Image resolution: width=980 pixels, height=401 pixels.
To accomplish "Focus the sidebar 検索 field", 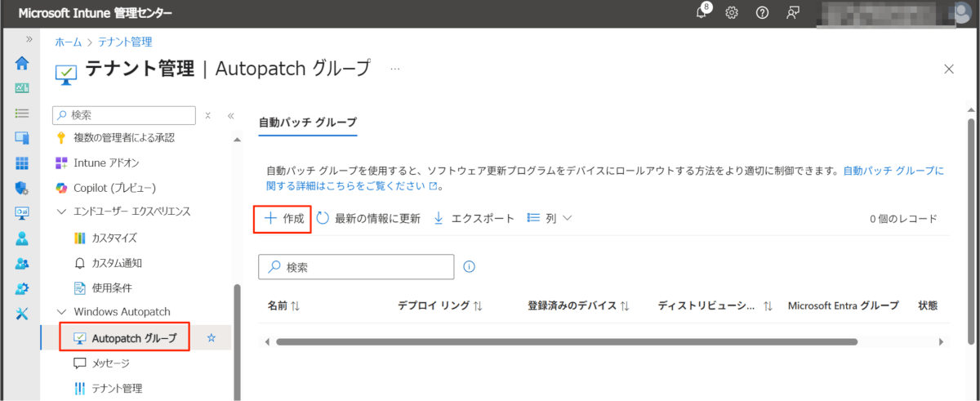I will 124,115.
